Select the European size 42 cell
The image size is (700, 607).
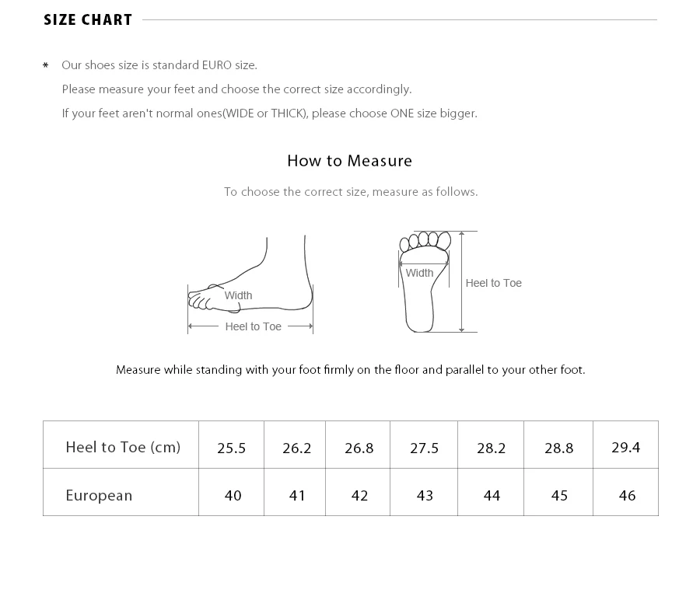point(358,493)
